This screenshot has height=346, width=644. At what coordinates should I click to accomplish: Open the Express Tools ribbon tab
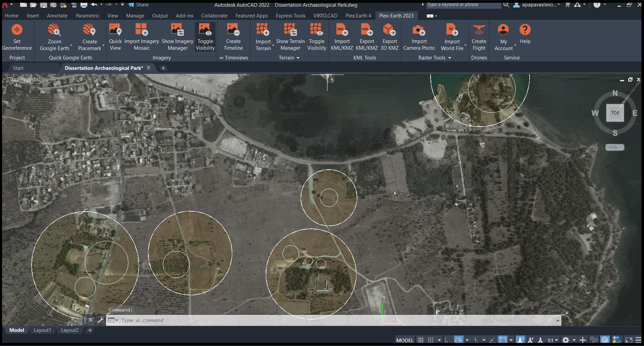(x=291, y=16)
